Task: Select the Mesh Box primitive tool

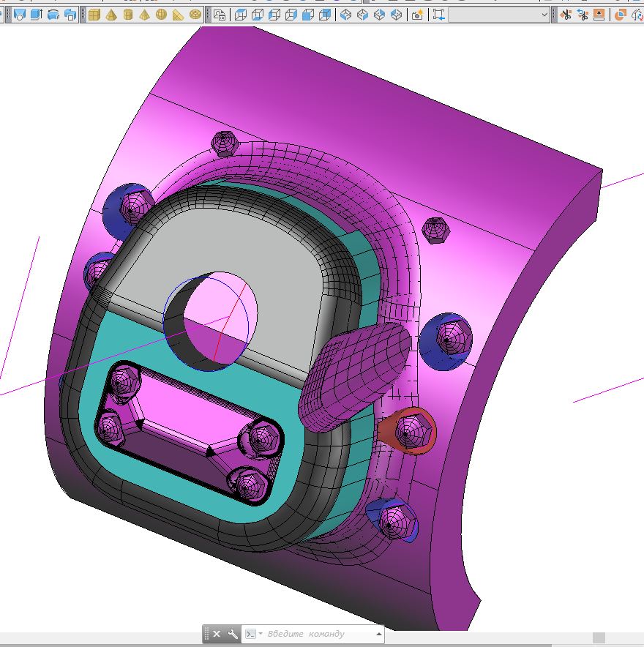Action: click(x=94, y=15)
